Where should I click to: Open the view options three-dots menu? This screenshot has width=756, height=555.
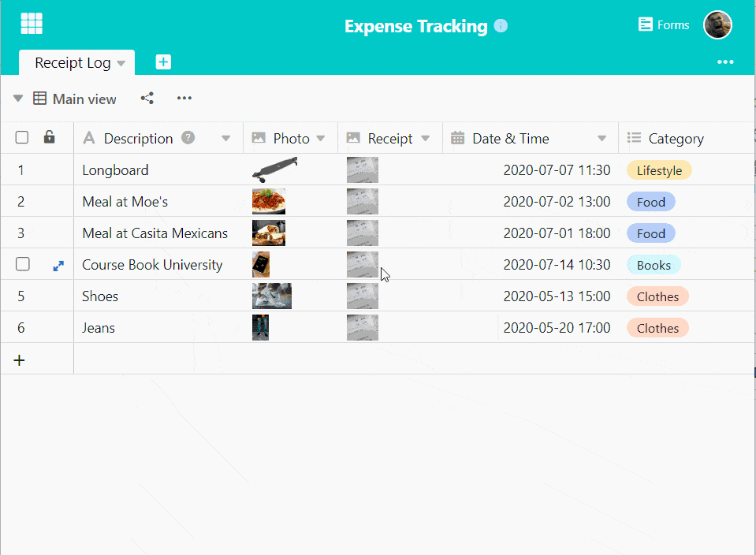[184, 99]
